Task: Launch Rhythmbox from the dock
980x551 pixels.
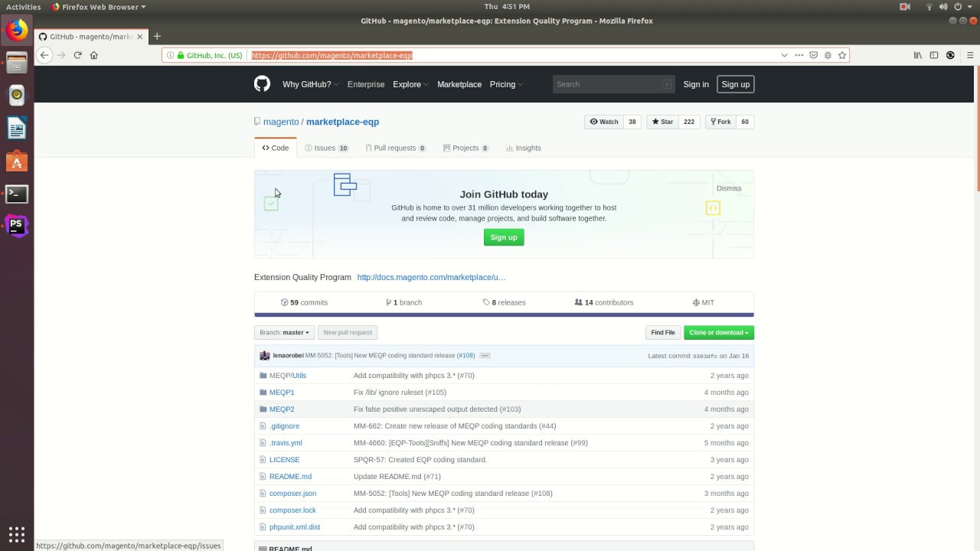Action: point(17,95)
